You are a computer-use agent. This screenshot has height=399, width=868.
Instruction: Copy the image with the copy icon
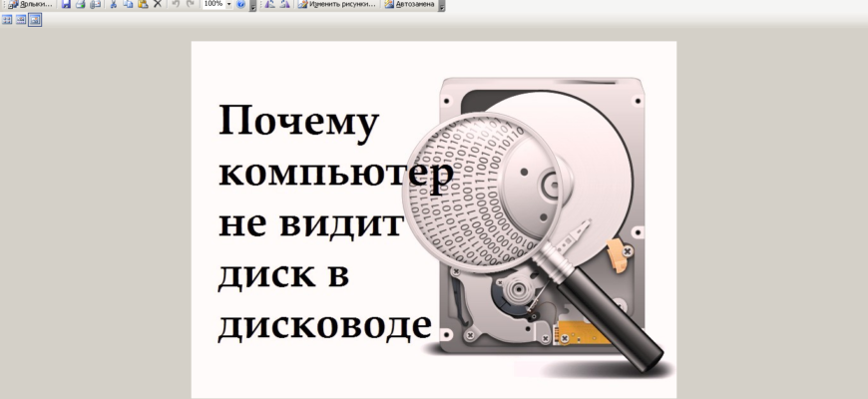pos(128,4)
